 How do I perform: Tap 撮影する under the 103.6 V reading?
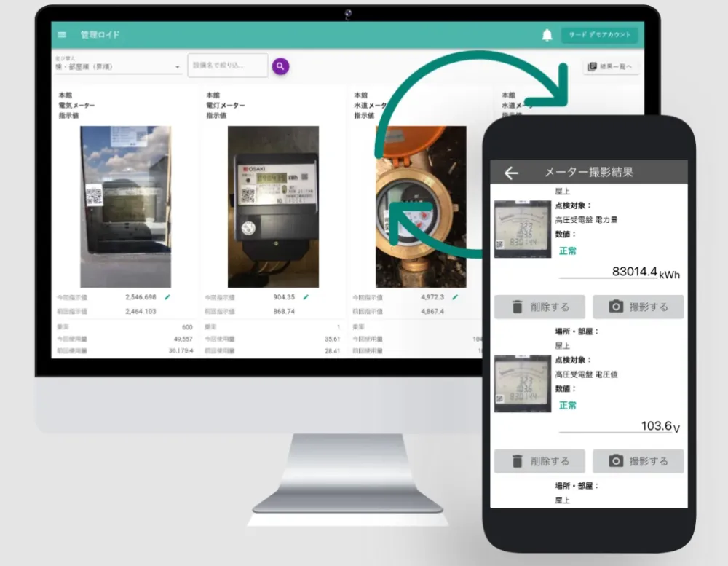coord(638,461)
